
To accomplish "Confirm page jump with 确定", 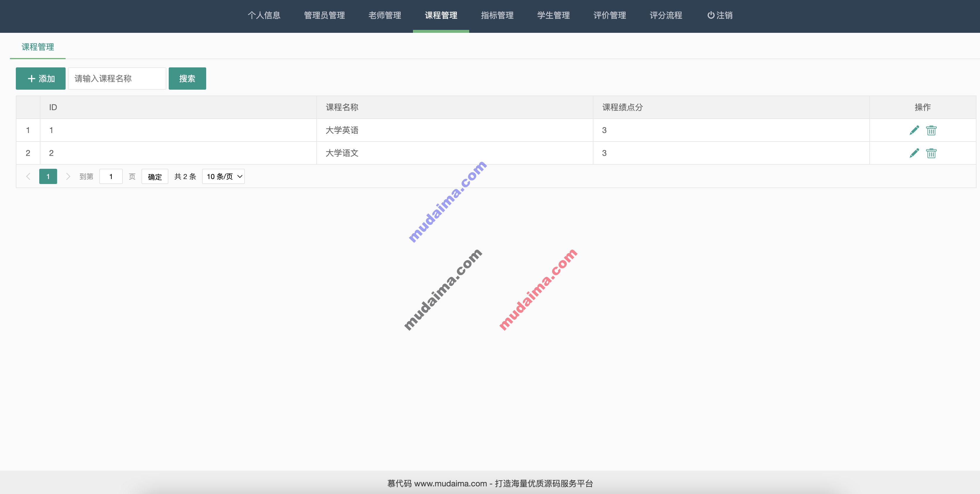I will pyautogui.click(x=155, y=177).
